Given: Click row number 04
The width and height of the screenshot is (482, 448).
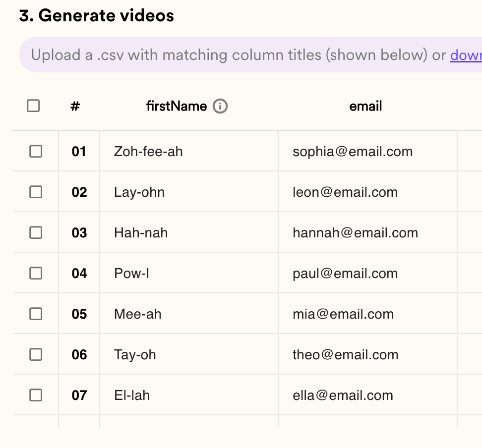Looking at the screenshot, I should (79, 274).
